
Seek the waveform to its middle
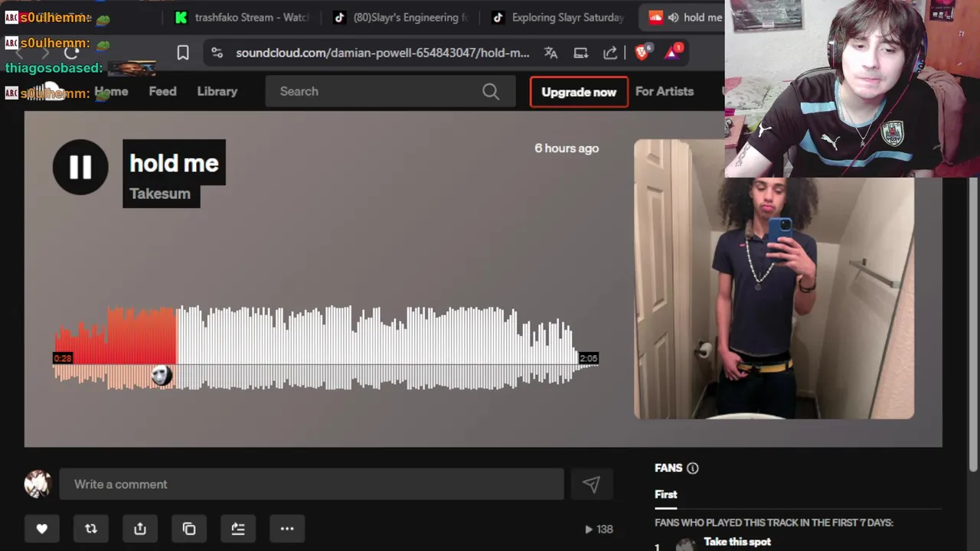325,348
